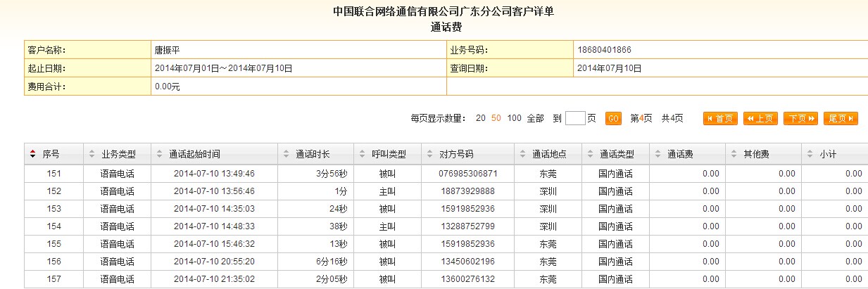Click phone number 076985306871
The height and width of the screenshot is (289, 868).
[467, 173]
